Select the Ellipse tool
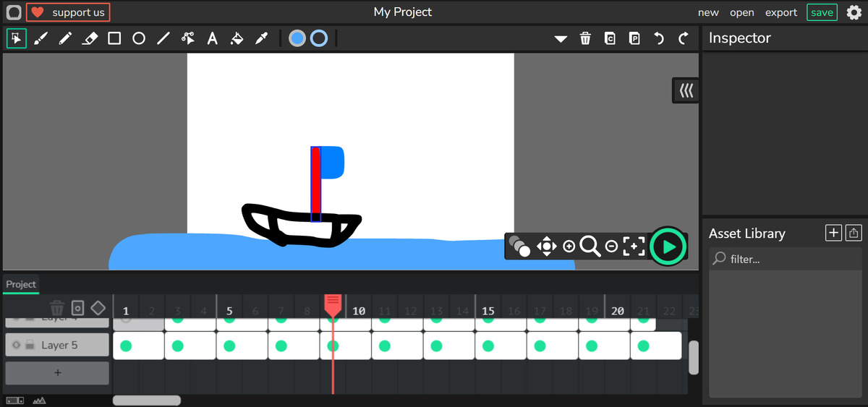This screenshot has width=868, height=407. [139, 38]
